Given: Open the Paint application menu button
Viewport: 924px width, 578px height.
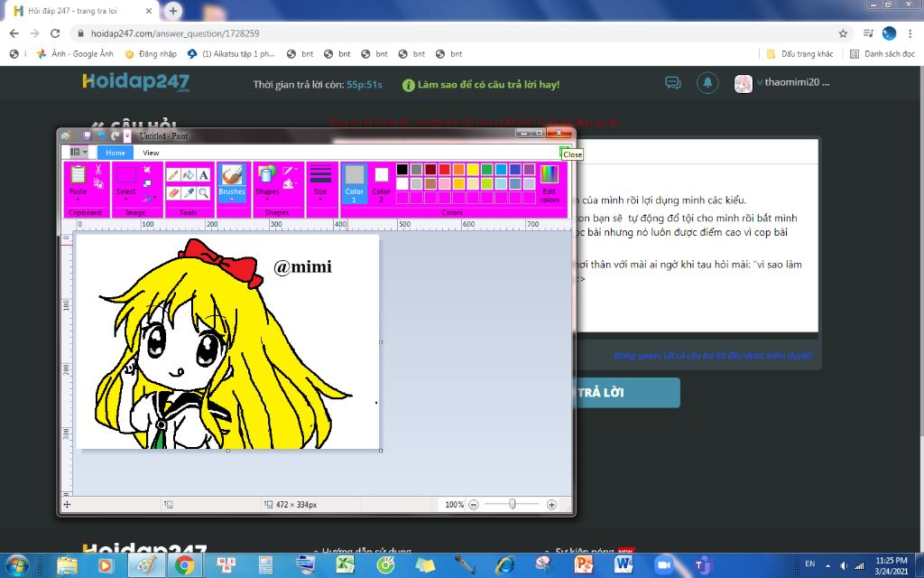Looking at the screenshot, I should (79, 153).
